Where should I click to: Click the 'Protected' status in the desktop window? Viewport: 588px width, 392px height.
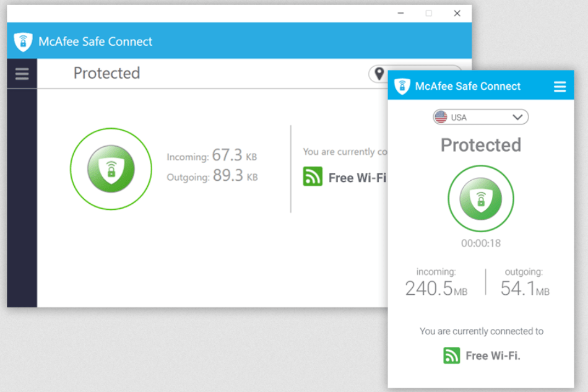coord(107,73)
